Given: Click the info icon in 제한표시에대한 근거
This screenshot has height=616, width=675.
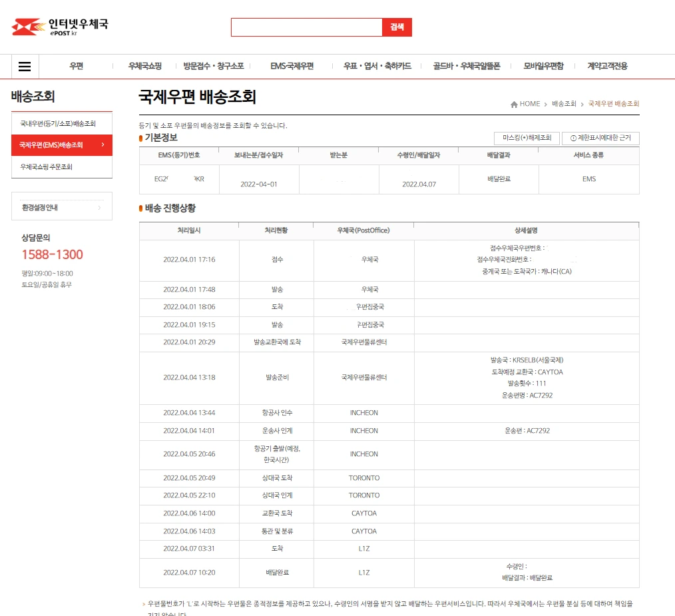Looking at the screenshot, I should (x=573, y=139).
